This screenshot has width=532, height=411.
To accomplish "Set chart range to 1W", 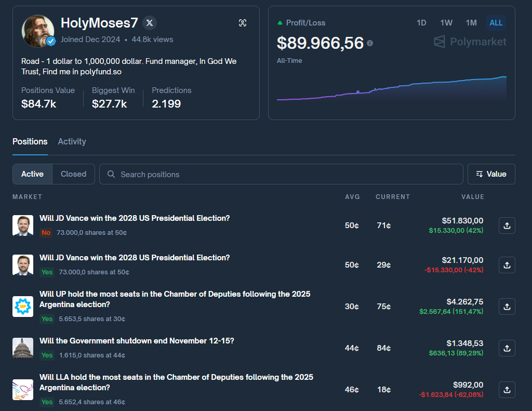I will [x=446, y=23].
